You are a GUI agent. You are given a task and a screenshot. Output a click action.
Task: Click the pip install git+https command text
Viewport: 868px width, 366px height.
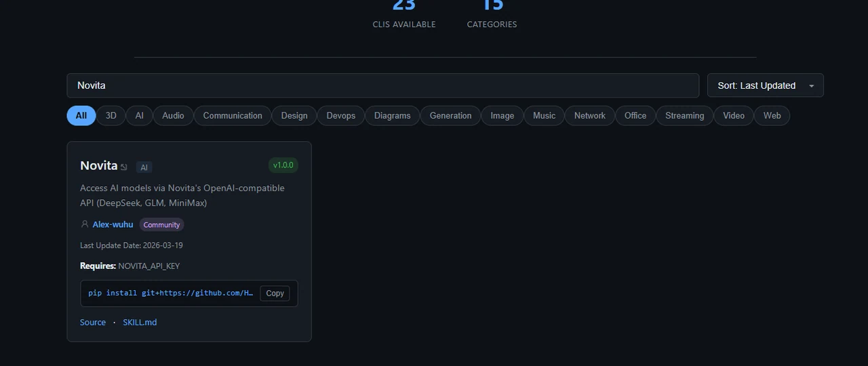171,293
